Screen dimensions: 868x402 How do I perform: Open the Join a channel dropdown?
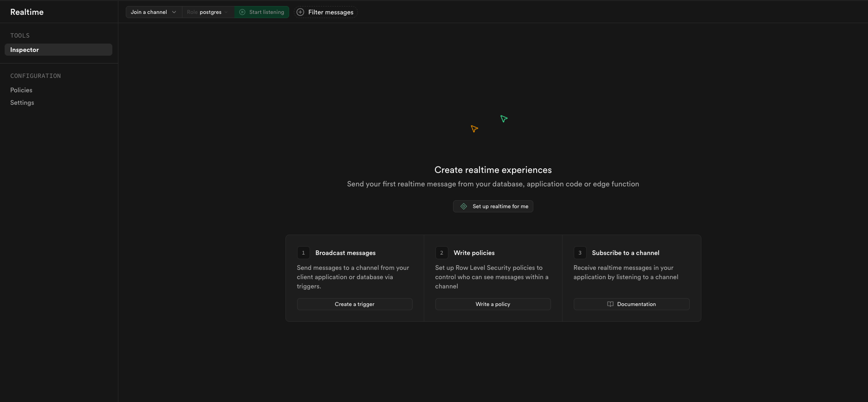[x=154, y=12]
